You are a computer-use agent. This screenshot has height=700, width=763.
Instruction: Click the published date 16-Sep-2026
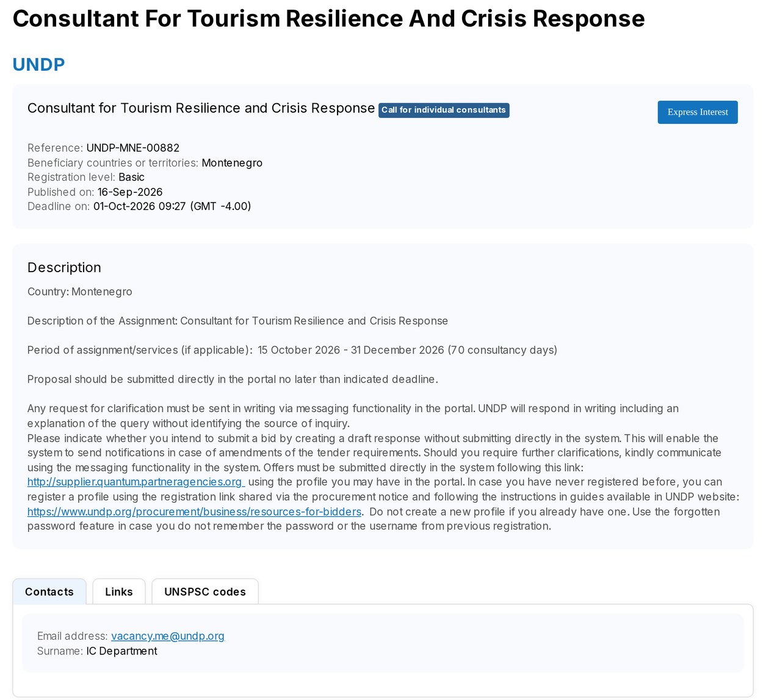(130, 192)
